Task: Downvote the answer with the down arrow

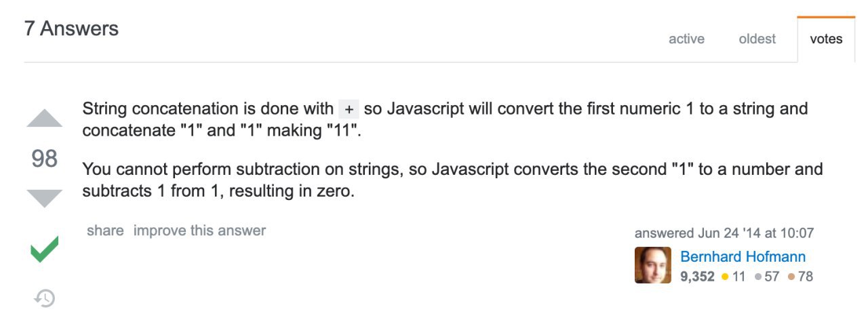Action: (x=45, y=198)
